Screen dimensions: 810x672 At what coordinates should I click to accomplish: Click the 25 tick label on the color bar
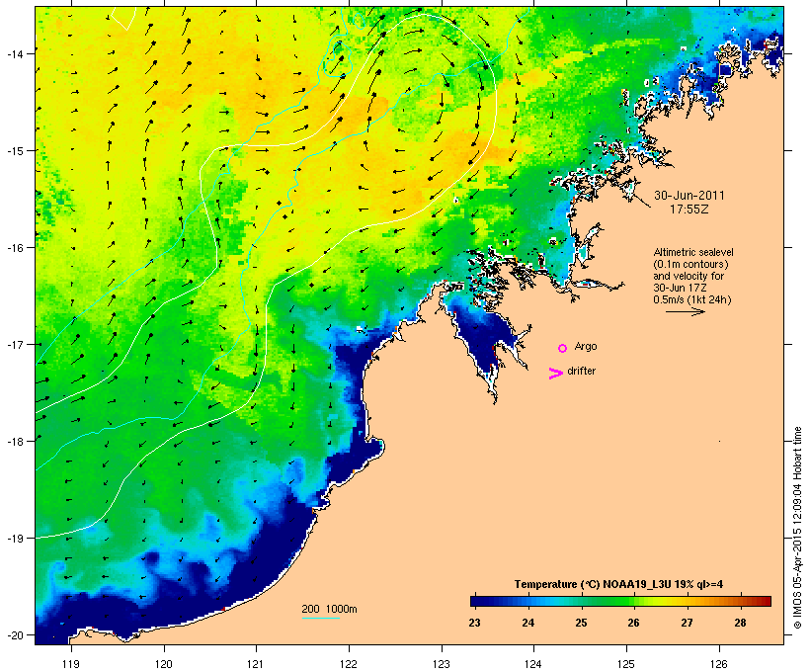(x=581, y=623)
